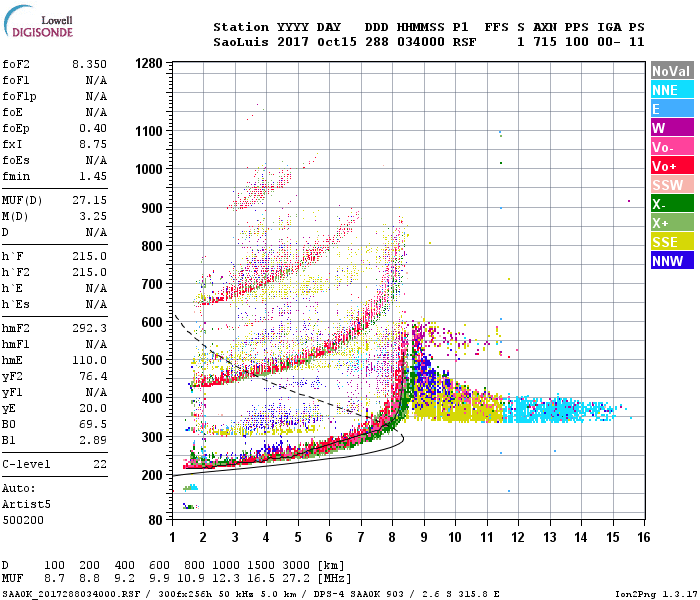Click the RSF P1 header value

point(464,42)
